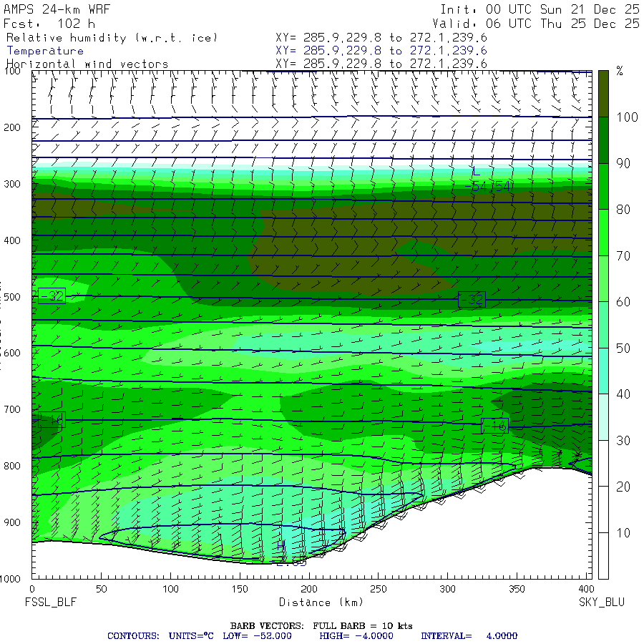
Task: Click the colorbar segment between 80 and 90
Action: (603, 187)
